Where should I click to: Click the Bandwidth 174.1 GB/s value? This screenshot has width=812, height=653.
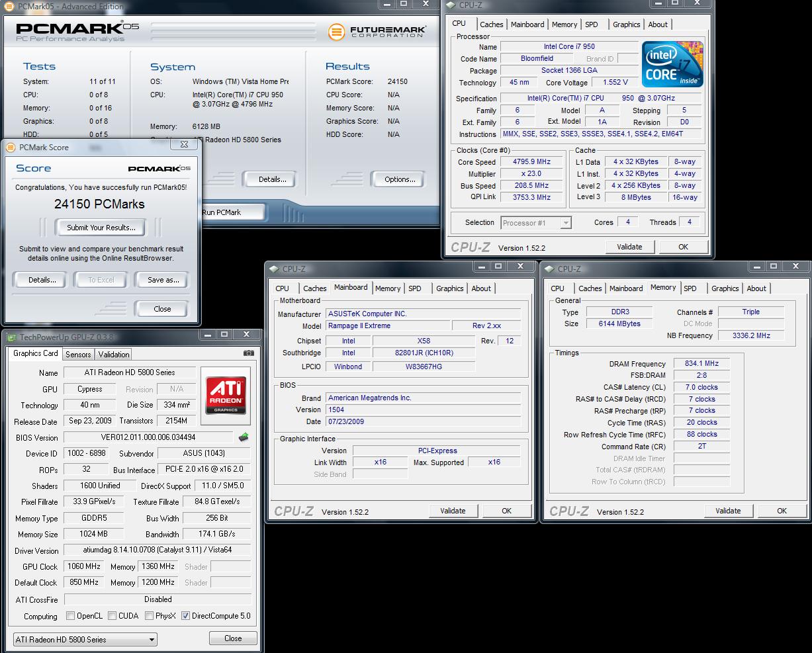(216, 534)
